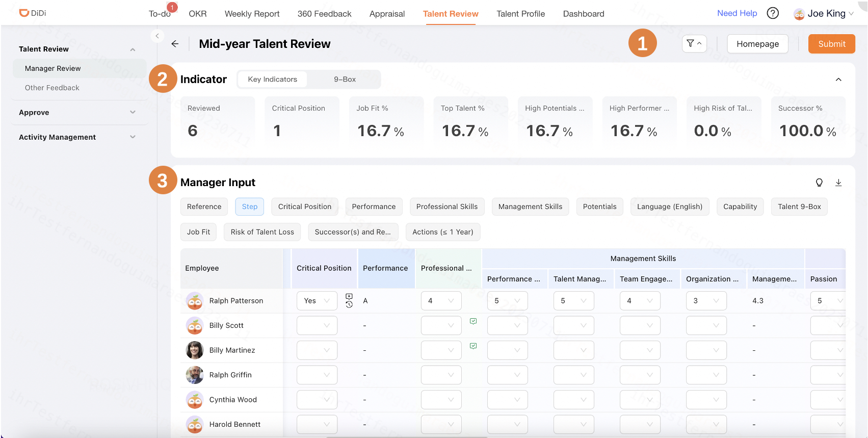Download the Manager Input table
The width and height of the screenshot is (868, 438).
tap(838, 183)
